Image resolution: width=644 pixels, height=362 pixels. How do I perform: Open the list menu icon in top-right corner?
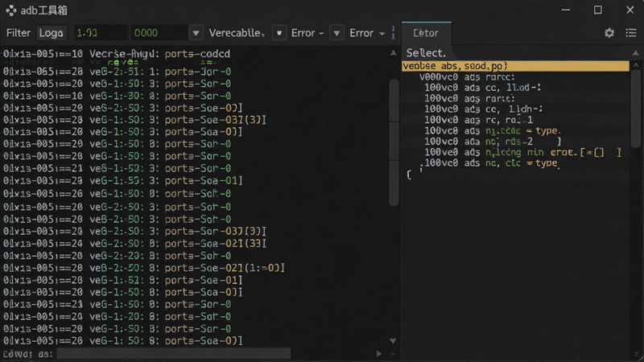(x=631, y=33)
